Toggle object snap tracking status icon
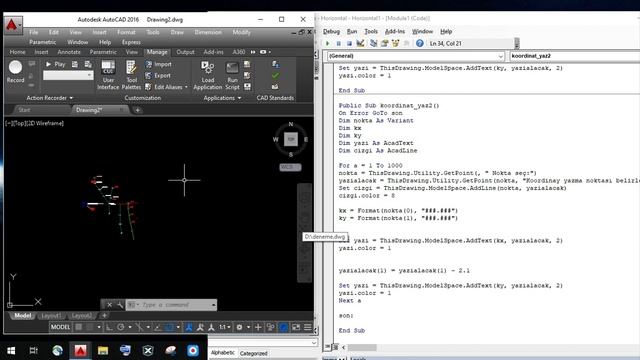This screenshot has width=640, height=360. [158, 327]
